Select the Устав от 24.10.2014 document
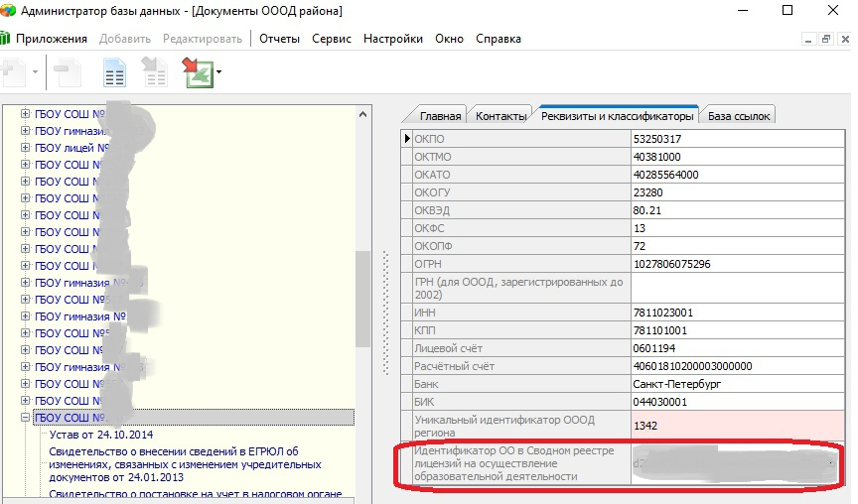 tap(101, 435)
